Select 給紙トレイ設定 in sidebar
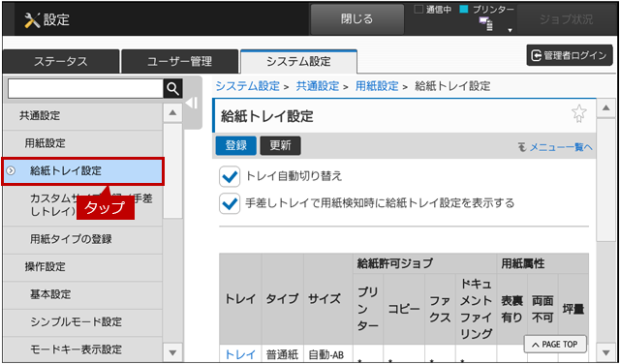The width and height of the screenshot is (620, 364). click(82, 171)
